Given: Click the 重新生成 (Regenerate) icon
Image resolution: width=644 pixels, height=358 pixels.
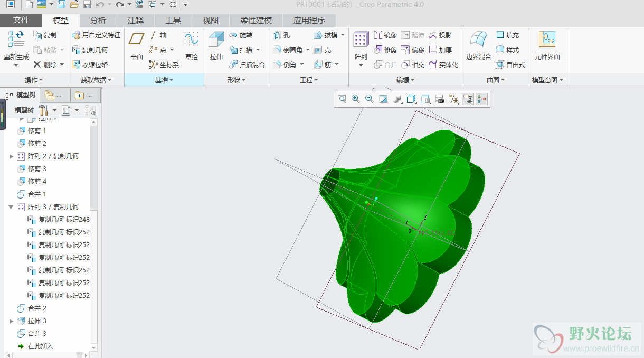Looking at the screenshot, I should 16,39.
